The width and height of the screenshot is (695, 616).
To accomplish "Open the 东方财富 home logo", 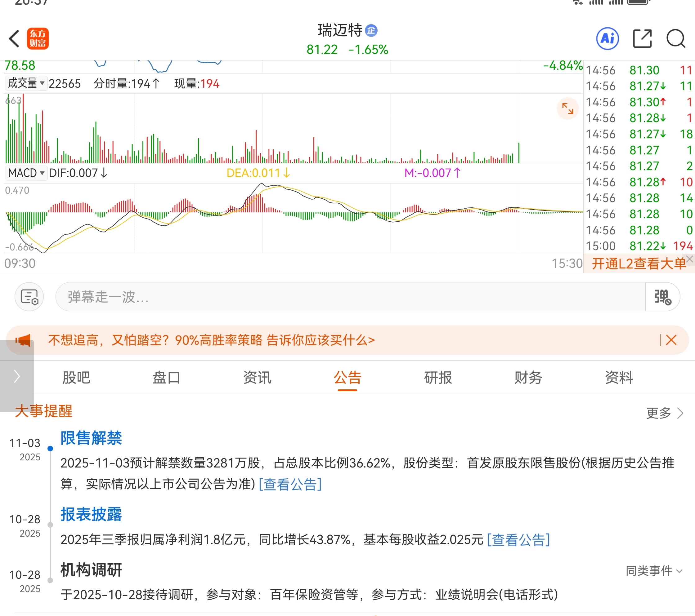I will [38, 38].
